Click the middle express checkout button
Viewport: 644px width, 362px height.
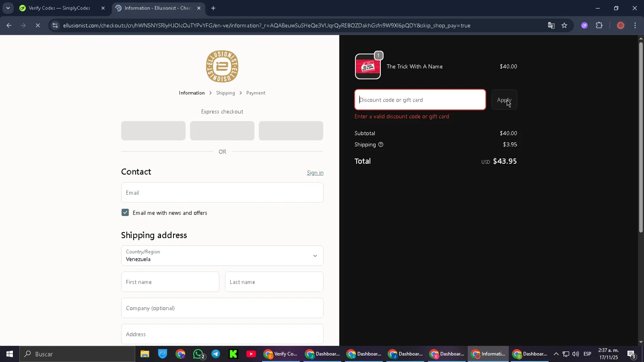click(x=222, y=131)
